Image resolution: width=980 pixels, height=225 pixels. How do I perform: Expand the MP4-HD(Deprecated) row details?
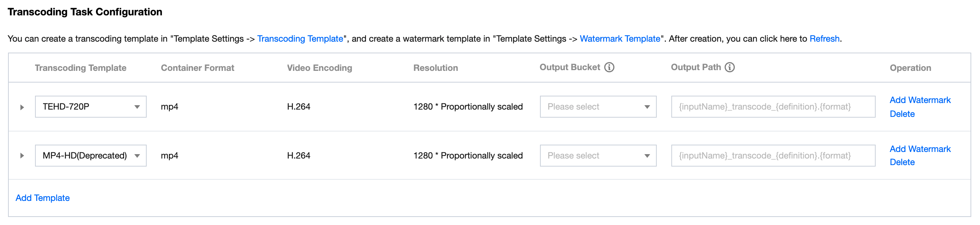[x=22, y=156]
